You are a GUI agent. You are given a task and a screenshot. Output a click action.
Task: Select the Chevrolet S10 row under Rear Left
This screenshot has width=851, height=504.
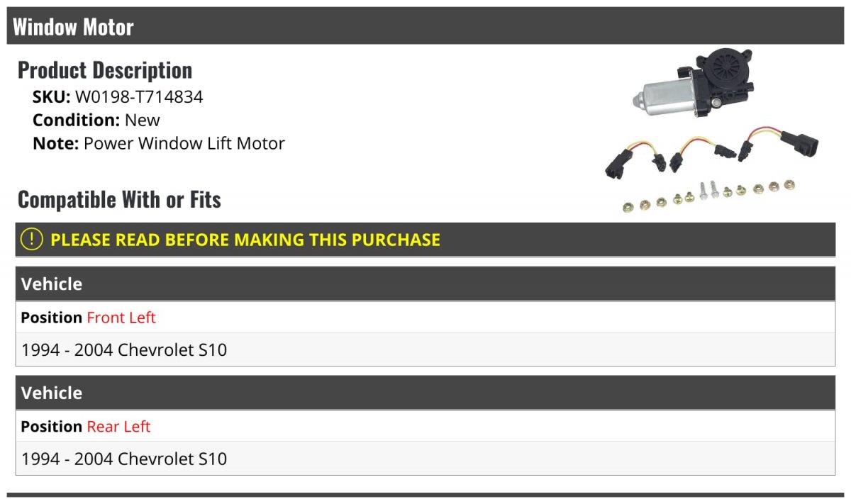pos(124,459)
